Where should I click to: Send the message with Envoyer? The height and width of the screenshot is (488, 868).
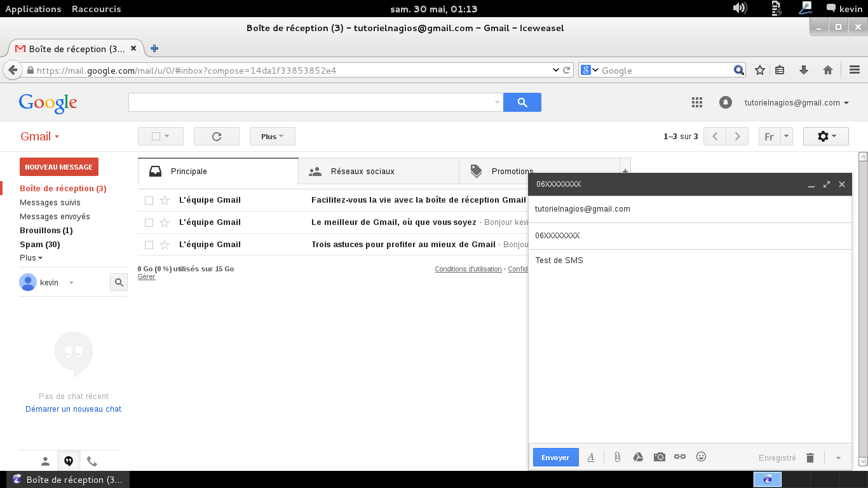(555, 457)
